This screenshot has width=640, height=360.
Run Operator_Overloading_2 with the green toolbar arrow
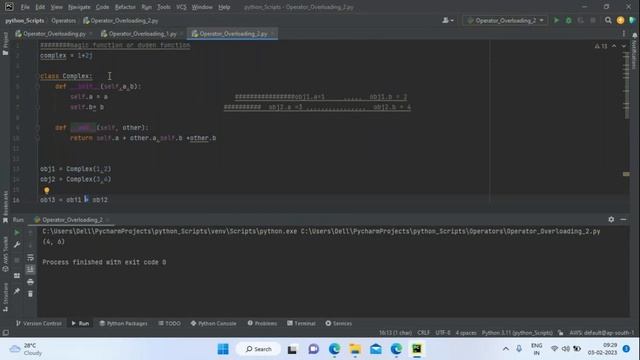pos(556,20)
